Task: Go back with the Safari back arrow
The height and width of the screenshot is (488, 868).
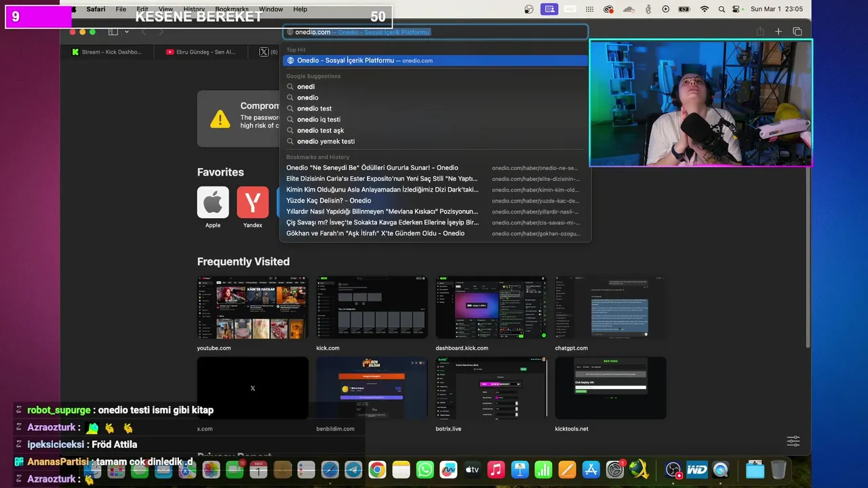Action: tap(144, 32)
